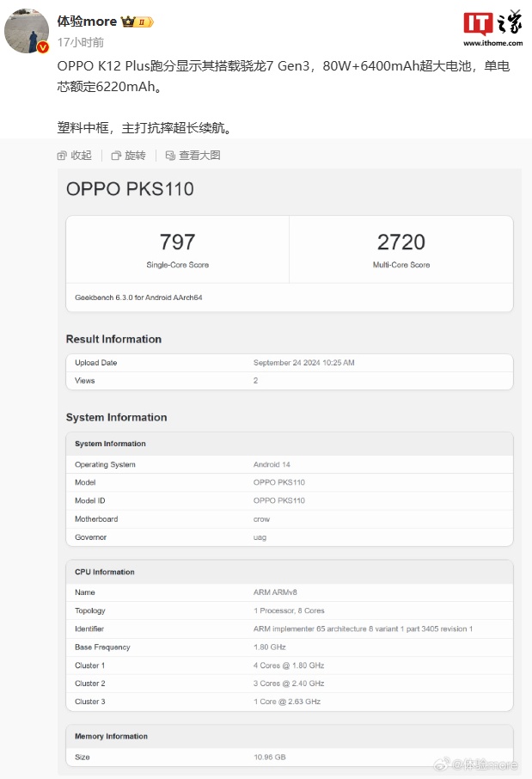532x779 pixels.
Task: Click the 查看大图 magnifier icon
Action: 170,156
